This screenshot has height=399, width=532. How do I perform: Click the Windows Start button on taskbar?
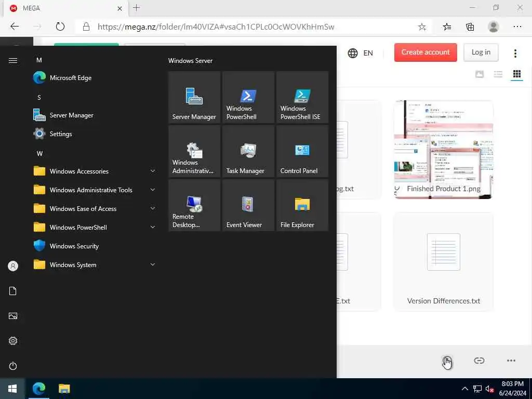point(12,389)
